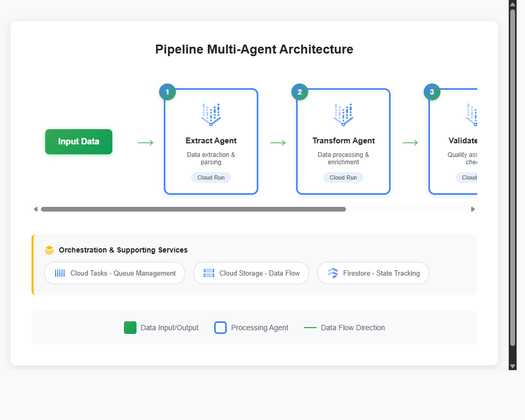This screenshot has height=420, width=525.
Task: Click the Cloud Run tag on Transform Agent
Action: (343, 177)
